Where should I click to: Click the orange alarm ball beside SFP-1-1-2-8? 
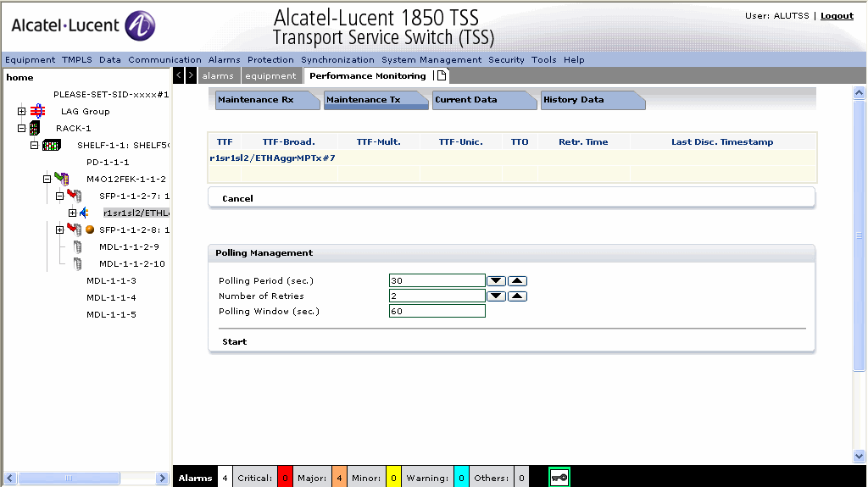click(x=90, y=230)
